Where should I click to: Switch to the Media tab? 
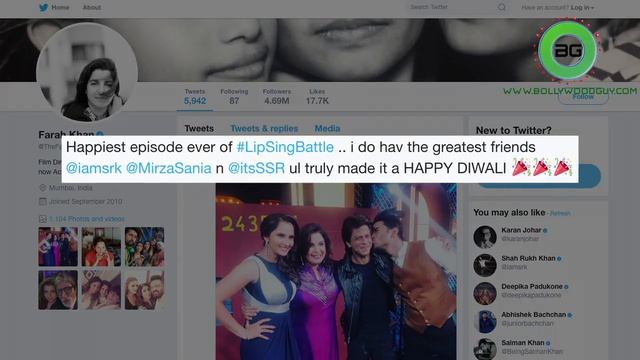click(327, 129)
